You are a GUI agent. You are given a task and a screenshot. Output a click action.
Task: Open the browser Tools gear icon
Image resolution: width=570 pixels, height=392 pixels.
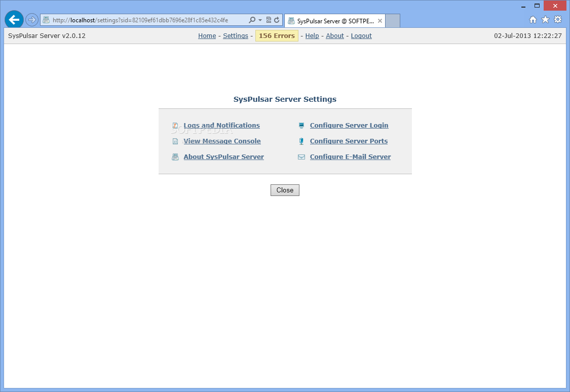pyautogui.click(x=558, y=20)
